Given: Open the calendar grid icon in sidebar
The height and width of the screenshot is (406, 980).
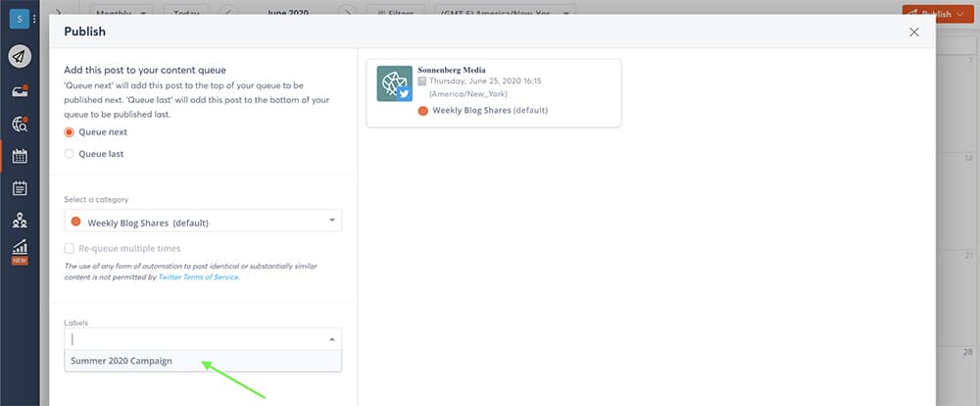Looking at the screenshot, I should pyautogui.click(x=20, y=156).
